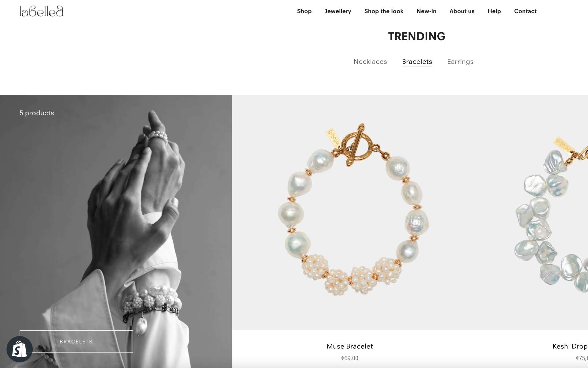Switch to the Necklaces tab
Viewport: 588px width, 368px height.
[x=370, y=62]
